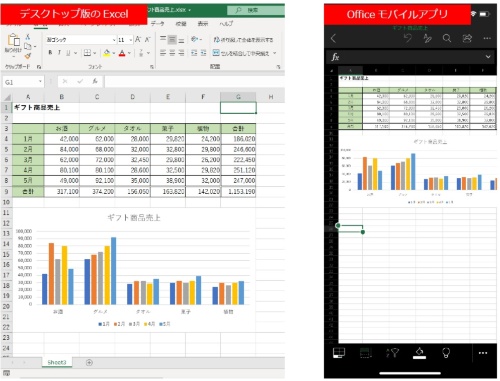Toggle center horizontal alignment

[172, 53]
